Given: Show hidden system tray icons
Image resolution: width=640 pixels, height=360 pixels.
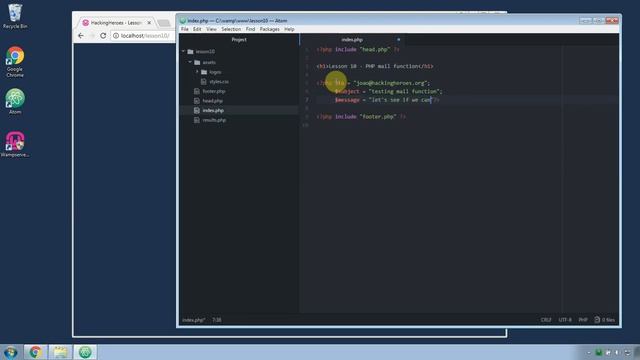Looking at the screenshot, I should (589, 352).
